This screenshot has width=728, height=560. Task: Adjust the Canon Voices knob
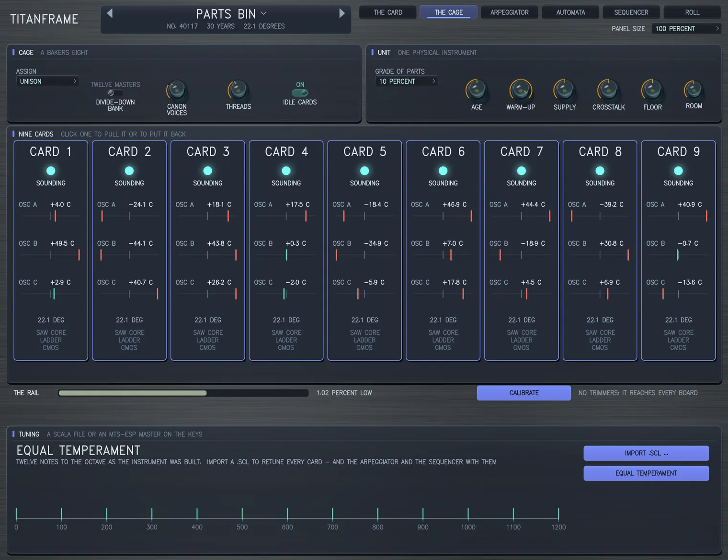click(x=177, y=90)
